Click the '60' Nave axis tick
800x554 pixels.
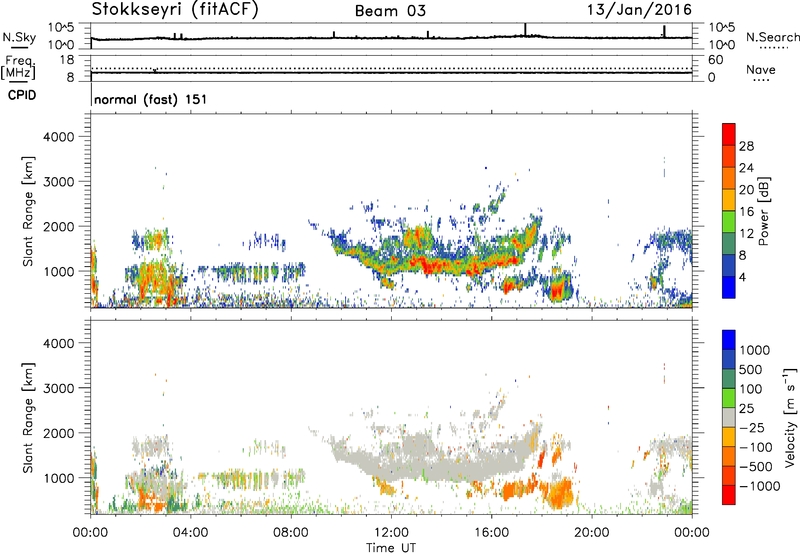tap(715, 60)
